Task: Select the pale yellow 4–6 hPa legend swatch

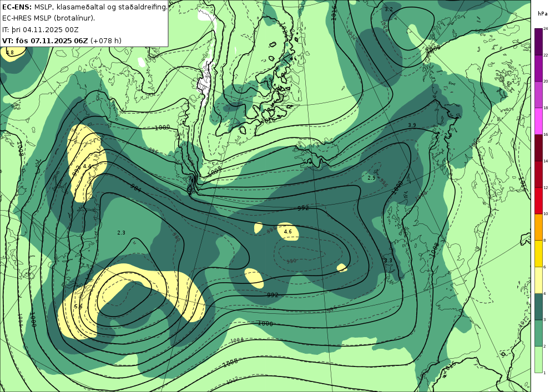Action: click(x=538, y=280)
